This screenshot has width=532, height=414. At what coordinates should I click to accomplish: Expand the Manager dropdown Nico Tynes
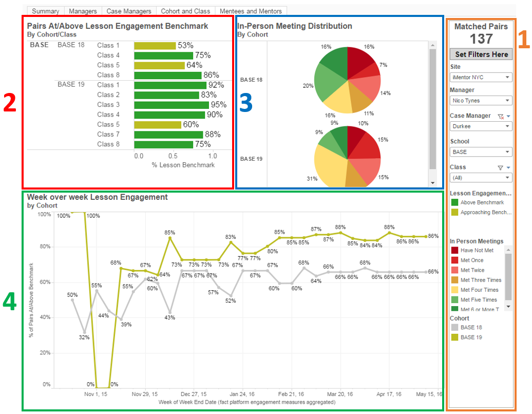click(481, 101)
